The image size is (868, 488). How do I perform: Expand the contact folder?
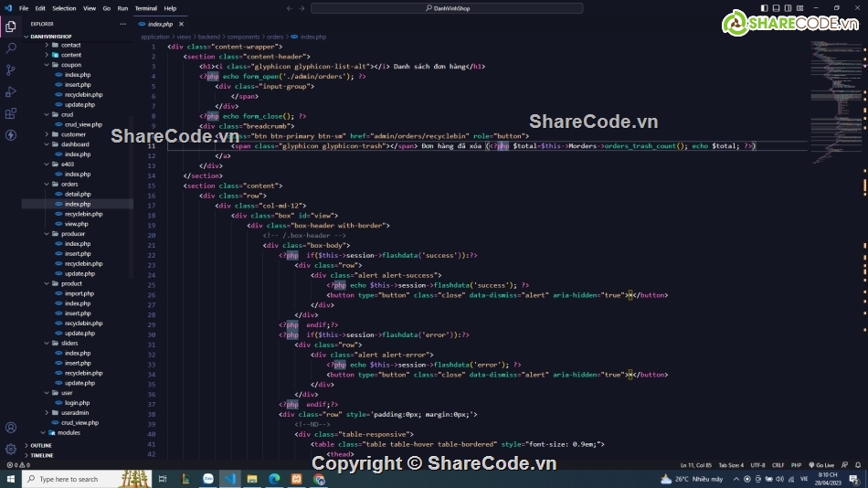(x=47, y=45)
